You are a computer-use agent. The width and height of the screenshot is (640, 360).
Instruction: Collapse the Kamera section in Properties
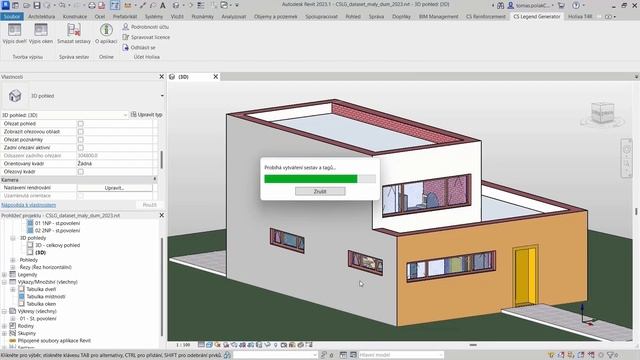[155, 179]
